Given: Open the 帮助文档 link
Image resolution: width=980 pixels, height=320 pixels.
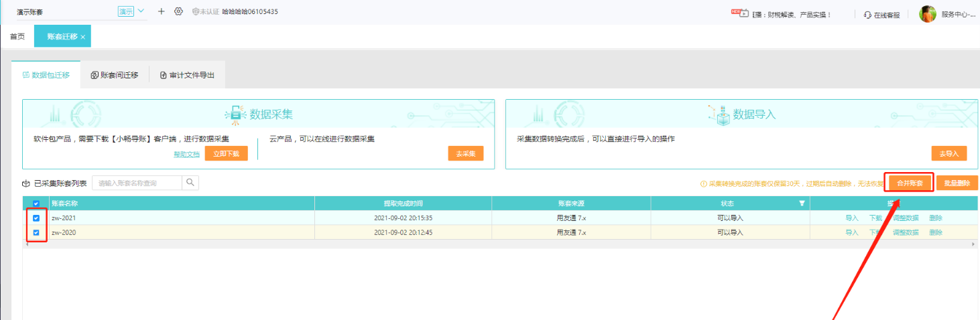Looking at the screenshot, I should (x=186, y=154).
